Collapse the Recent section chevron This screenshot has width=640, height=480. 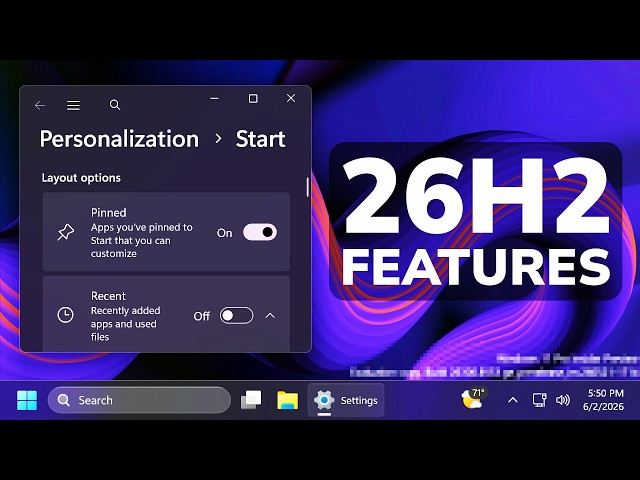click(270, 316)
